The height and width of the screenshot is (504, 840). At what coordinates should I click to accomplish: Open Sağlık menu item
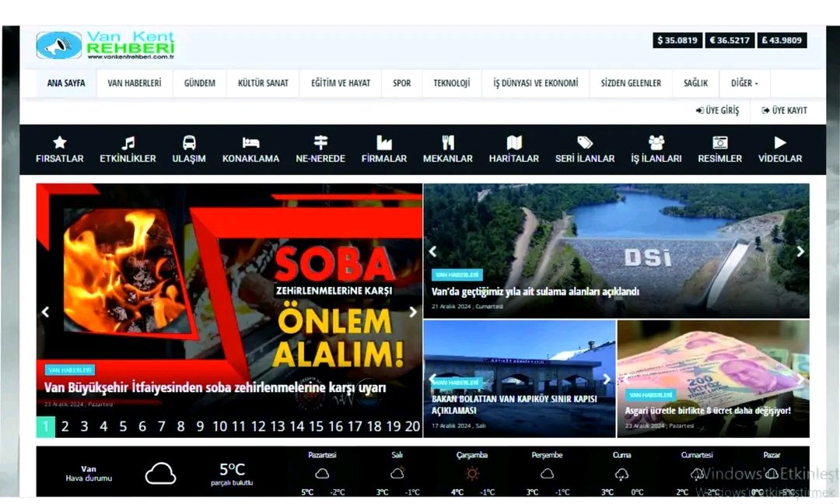pyautogui.click(x=696, y=83)
